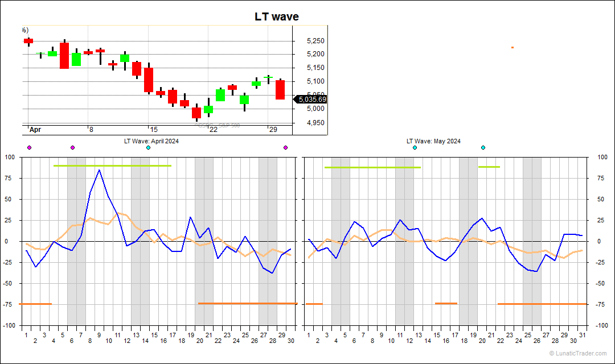615x364 pixels.
Task: Click the long orange bar at bottom of late April
Action: tap(247, 304)
